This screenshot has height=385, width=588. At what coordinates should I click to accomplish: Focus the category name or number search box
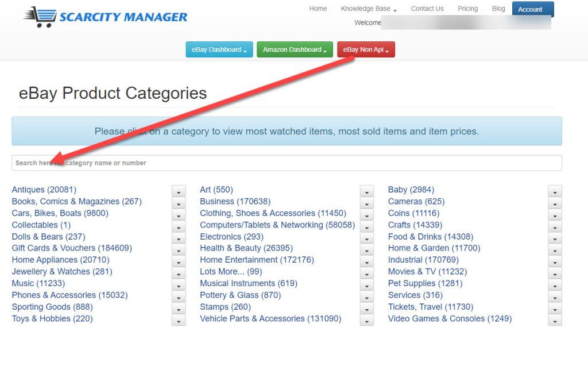tap(287, 163)
